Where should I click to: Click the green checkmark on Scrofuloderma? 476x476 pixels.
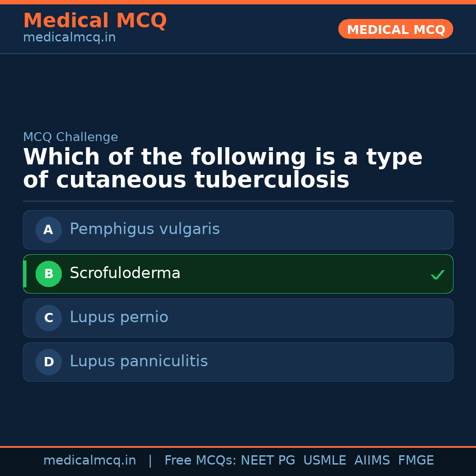437,275
